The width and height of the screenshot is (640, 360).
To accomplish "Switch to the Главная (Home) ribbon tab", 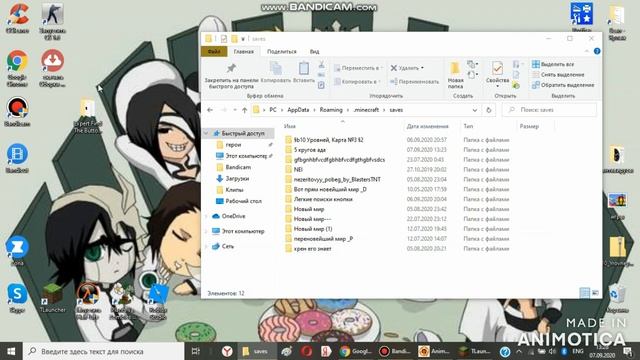I will [x=244, y=51].
